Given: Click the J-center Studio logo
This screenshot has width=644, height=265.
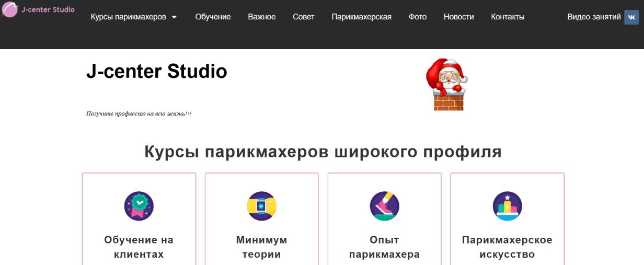Looking at the screenshot, I should pos(38,10).
